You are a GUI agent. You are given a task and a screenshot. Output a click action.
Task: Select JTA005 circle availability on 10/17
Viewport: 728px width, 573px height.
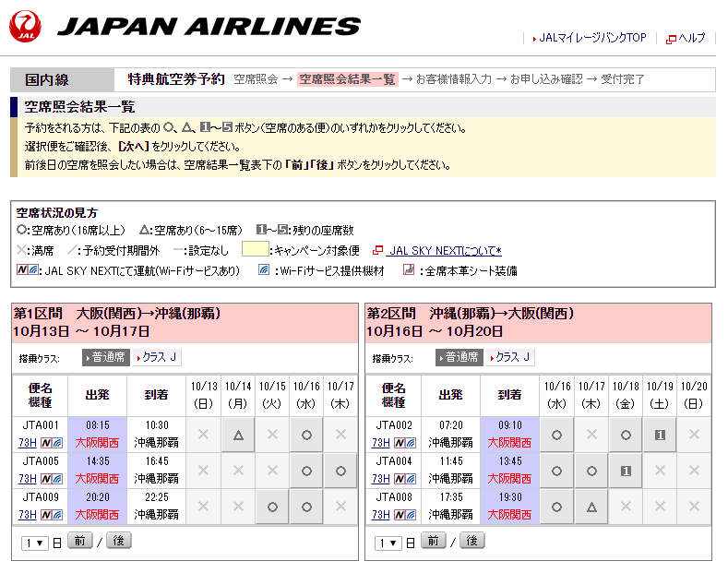[340, 471]
